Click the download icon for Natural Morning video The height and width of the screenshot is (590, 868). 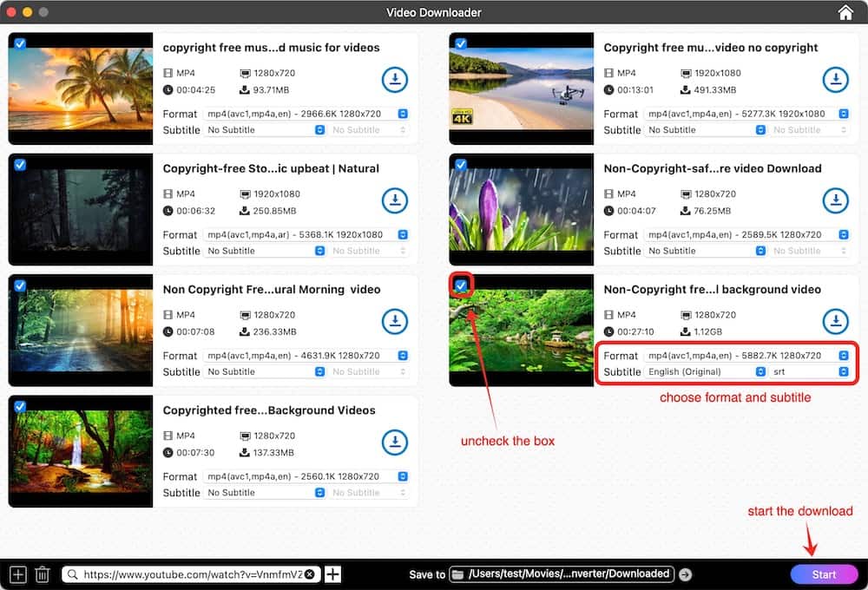395,321
